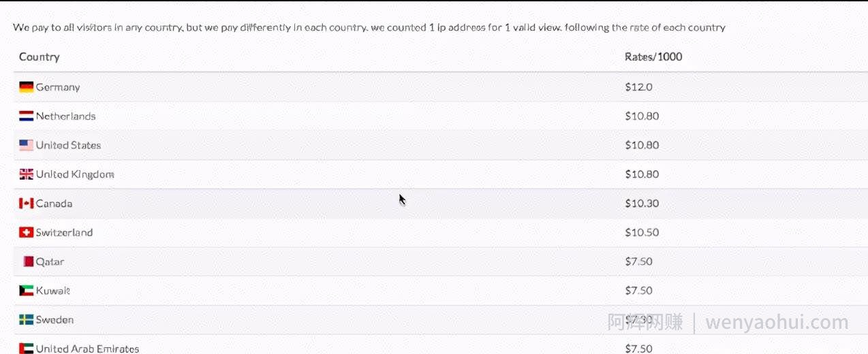Click the Sweden flag icon

[26, 320]
